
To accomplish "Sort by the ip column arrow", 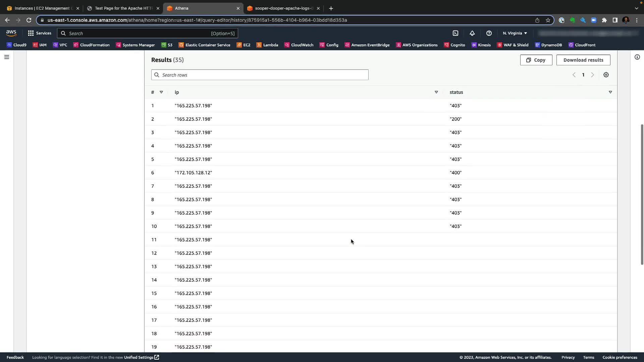I will (436, 92).
